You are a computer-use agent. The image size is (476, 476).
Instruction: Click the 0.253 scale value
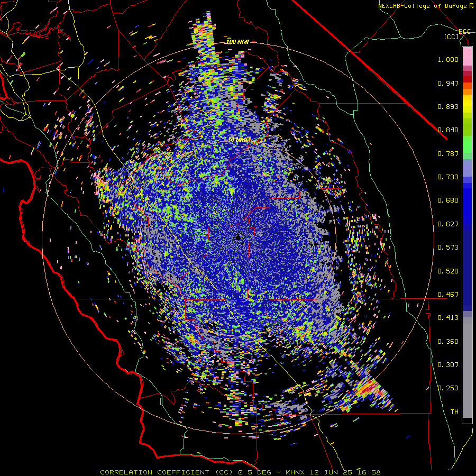click(448, 388)
